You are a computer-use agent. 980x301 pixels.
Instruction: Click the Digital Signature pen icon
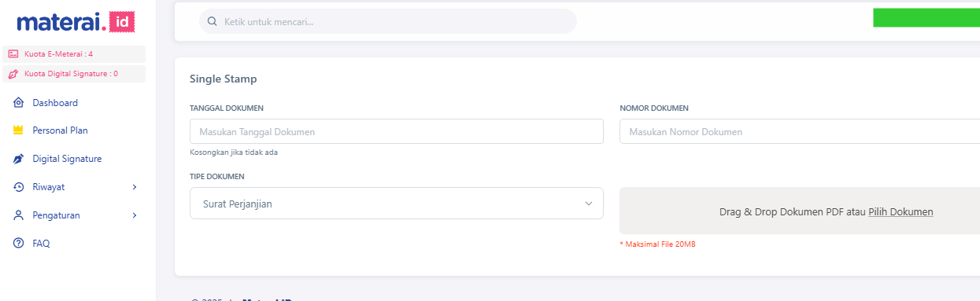tap(19, 159)
